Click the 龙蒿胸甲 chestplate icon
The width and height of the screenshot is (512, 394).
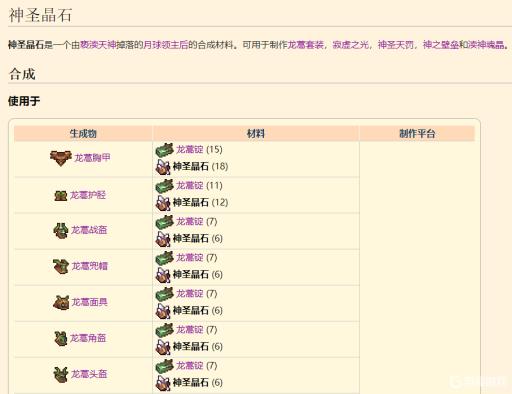[61, 158]
